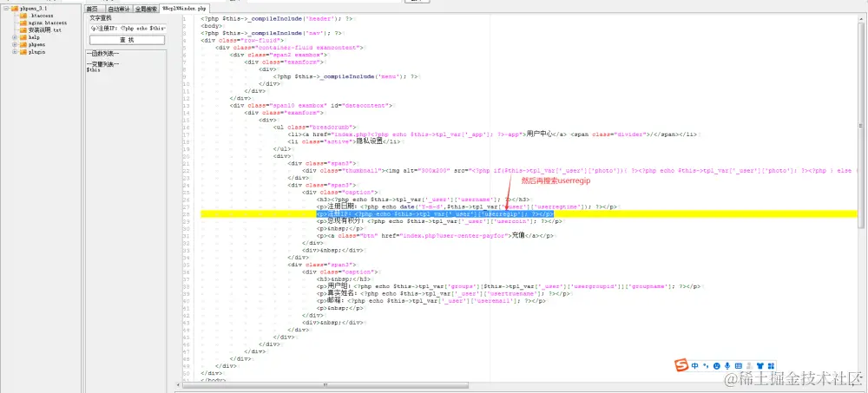Click the 隐私设置 list item code line
Image resolution: width=868 pixels, height=393 pixels.
[x=345, y=141]
